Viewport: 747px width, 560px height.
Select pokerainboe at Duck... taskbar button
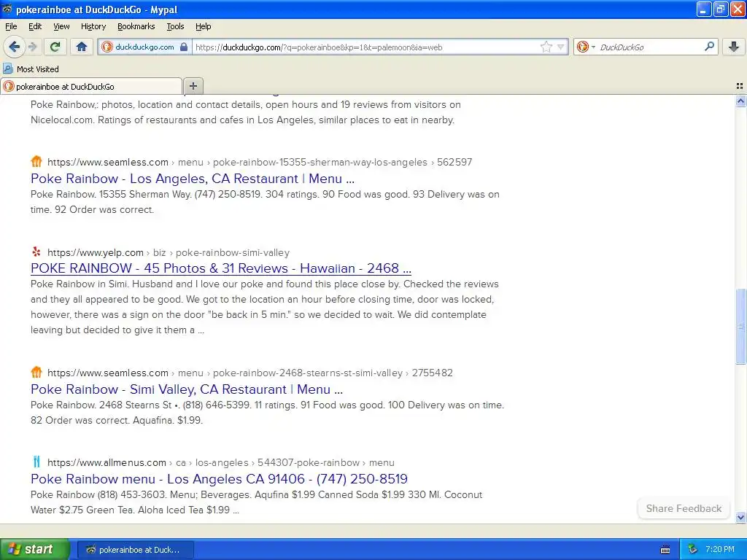tap(135, 550)
